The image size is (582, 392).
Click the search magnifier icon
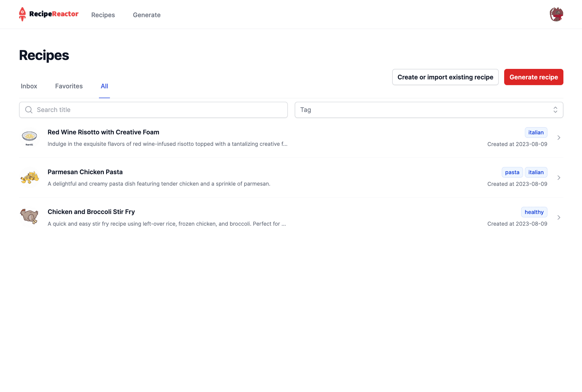click(x=29, y=110)
